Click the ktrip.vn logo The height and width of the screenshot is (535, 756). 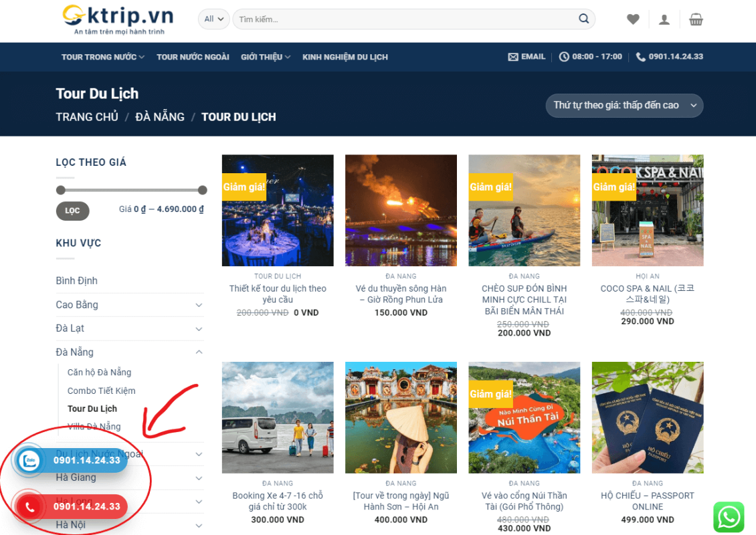[x=118, y=20]
